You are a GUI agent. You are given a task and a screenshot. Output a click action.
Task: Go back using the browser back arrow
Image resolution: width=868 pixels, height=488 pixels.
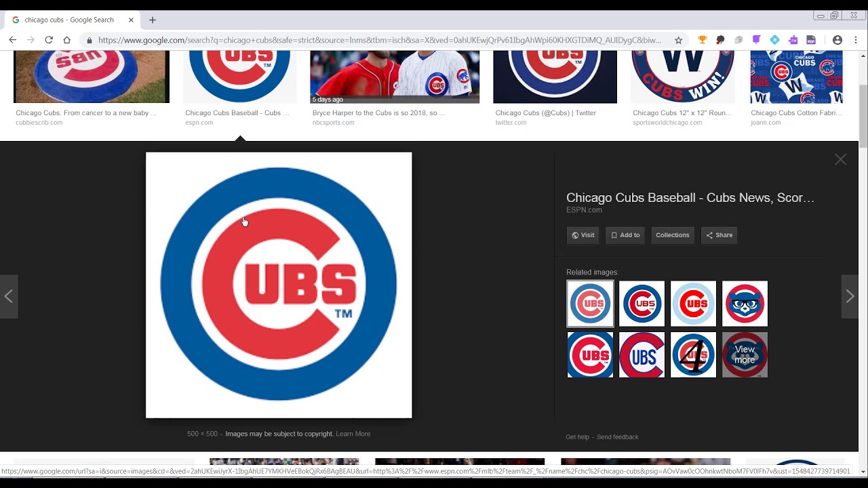[x=13, y=40]
